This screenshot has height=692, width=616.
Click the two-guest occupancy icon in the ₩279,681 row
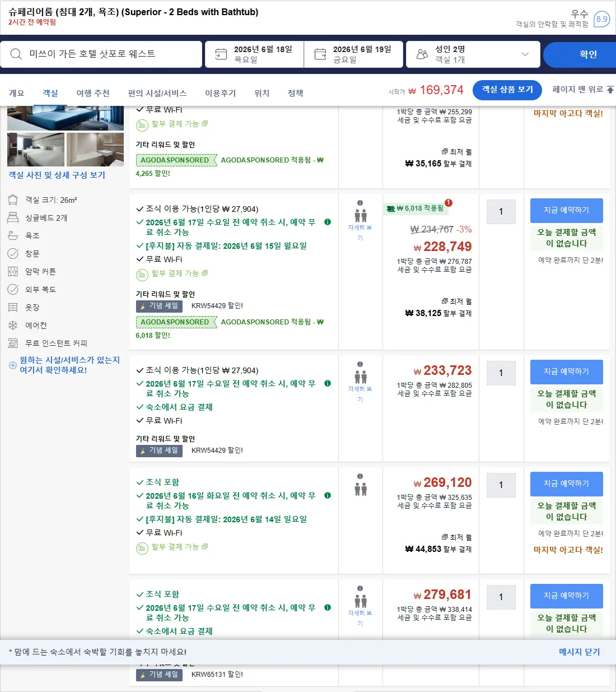(x=361, y=601)
